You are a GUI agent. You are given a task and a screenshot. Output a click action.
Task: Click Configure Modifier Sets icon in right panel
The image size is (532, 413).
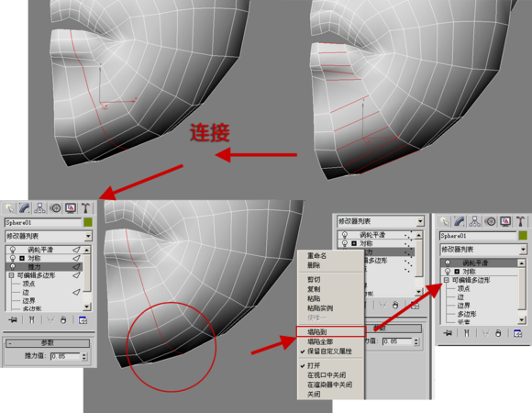(x=517, y=333)
